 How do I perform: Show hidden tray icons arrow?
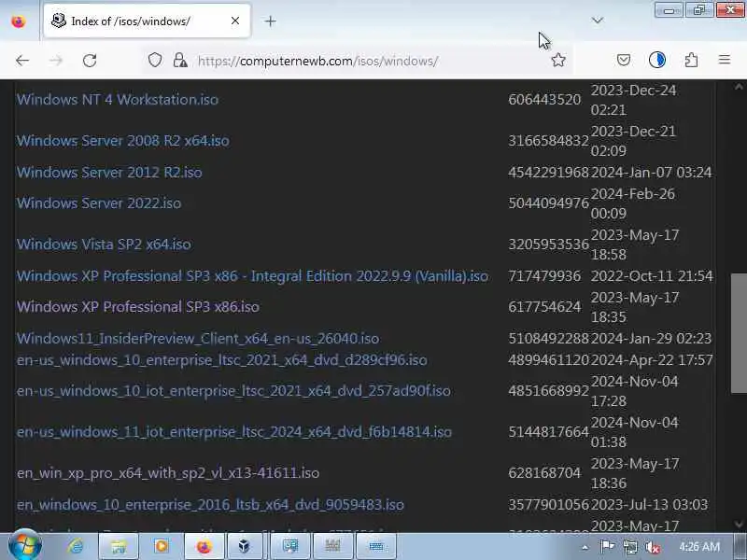tap(585, 547)
